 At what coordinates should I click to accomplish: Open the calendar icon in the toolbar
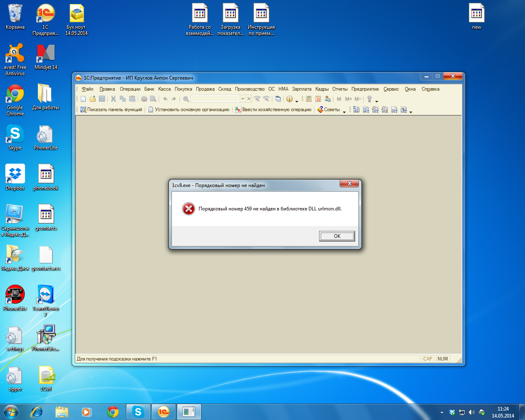[318, 99]
